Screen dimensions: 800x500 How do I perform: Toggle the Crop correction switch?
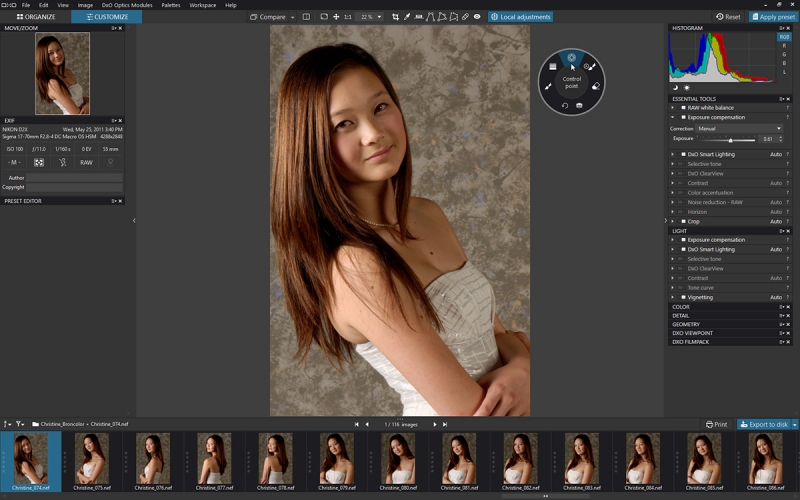[x=683, y=221]
